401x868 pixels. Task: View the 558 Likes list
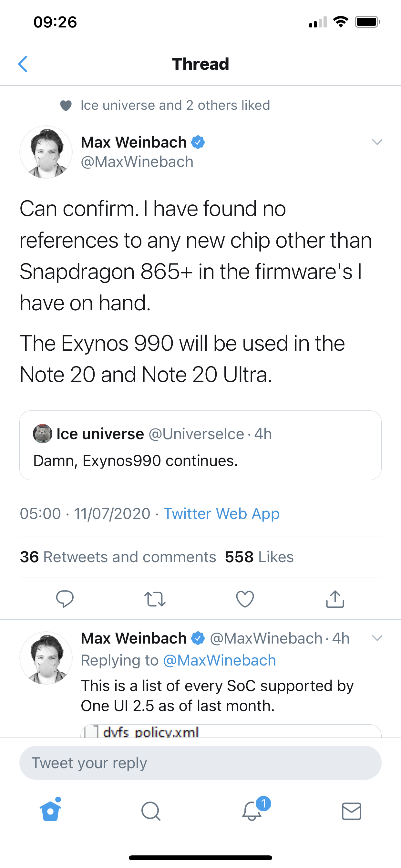(x=259, y=557)
